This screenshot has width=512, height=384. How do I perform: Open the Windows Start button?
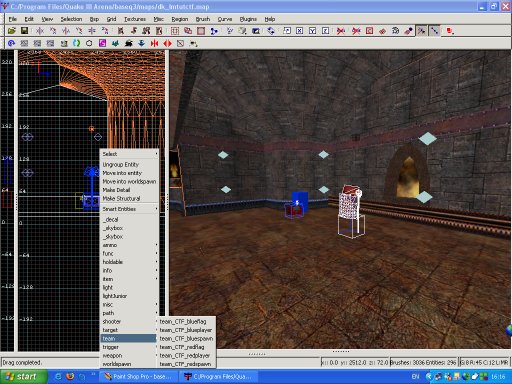point(23,377)
